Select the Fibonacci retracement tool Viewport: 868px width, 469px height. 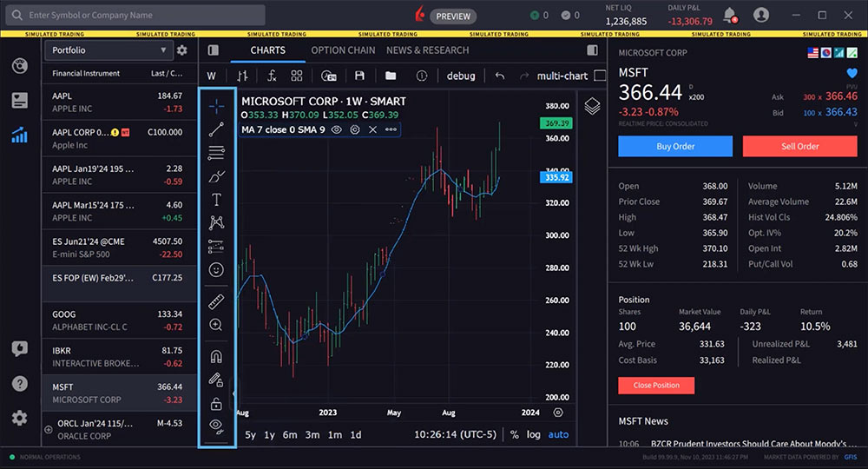click(216, 154)
